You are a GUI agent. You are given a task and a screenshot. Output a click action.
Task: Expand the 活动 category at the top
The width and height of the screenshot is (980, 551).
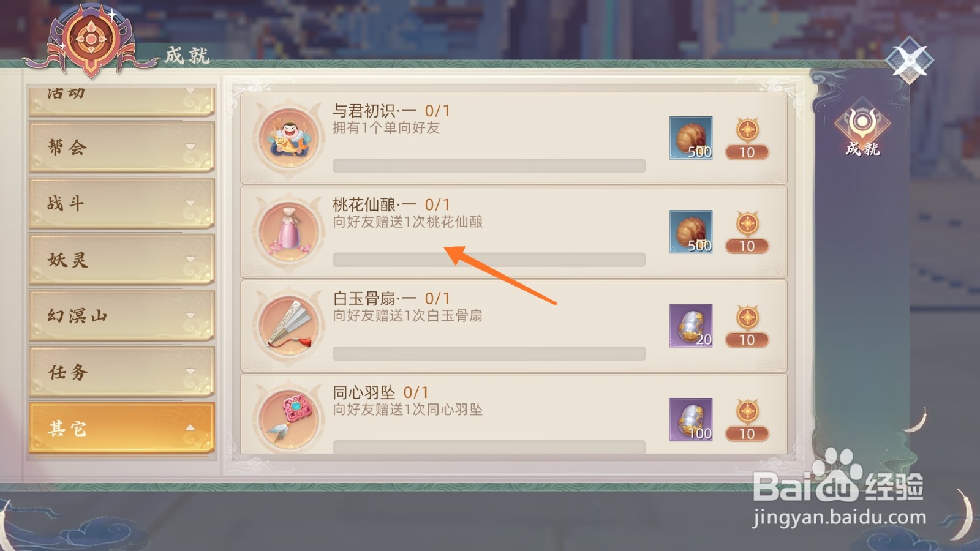(121, 99)
